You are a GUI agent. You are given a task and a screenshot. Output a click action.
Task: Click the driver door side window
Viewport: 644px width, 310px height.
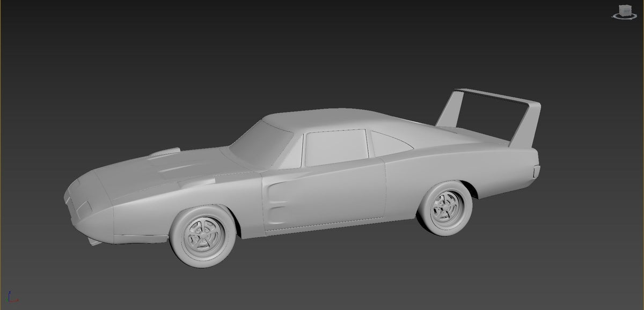click(335, 146)
